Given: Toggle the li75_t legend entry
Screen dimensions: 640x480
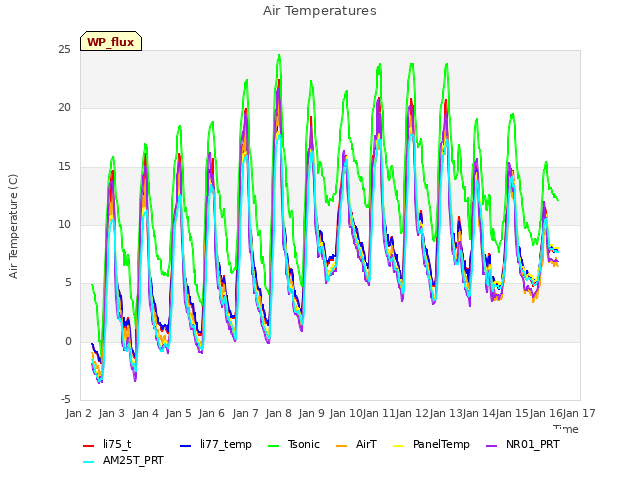Looking at the screenshot, I should point(107,444).
